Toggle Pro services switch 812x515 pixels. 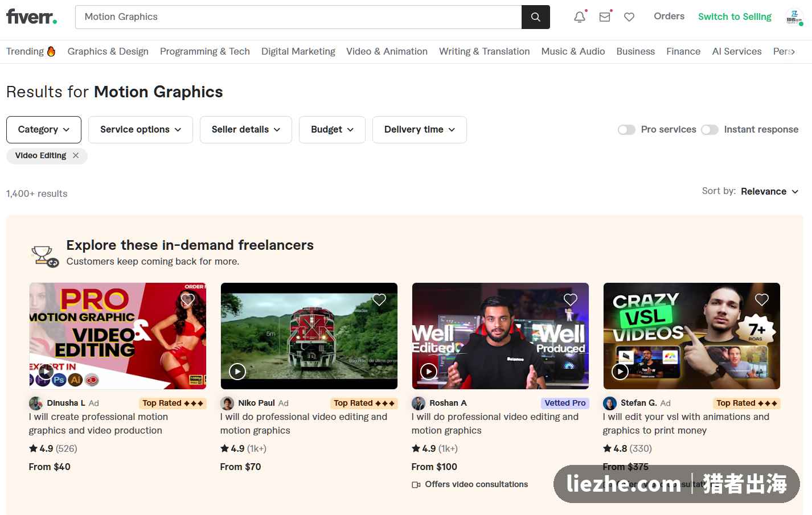click(626, 130)
